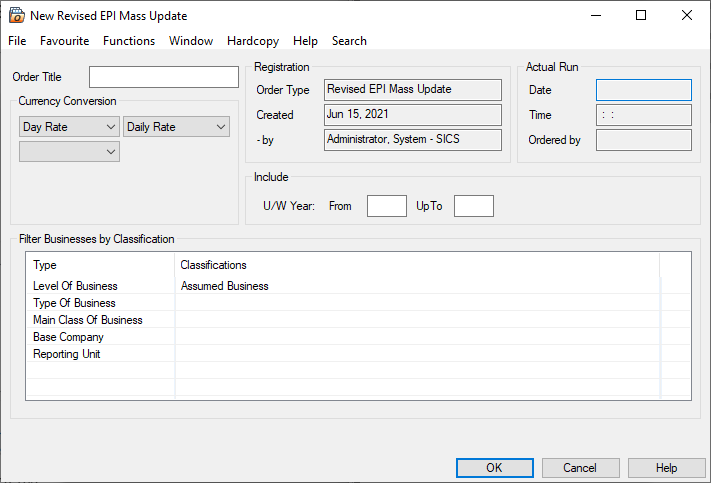The height and width of the screenshot is (483, 711).
Task: Click the application icon in title bar
Action: tap(16, 16)
